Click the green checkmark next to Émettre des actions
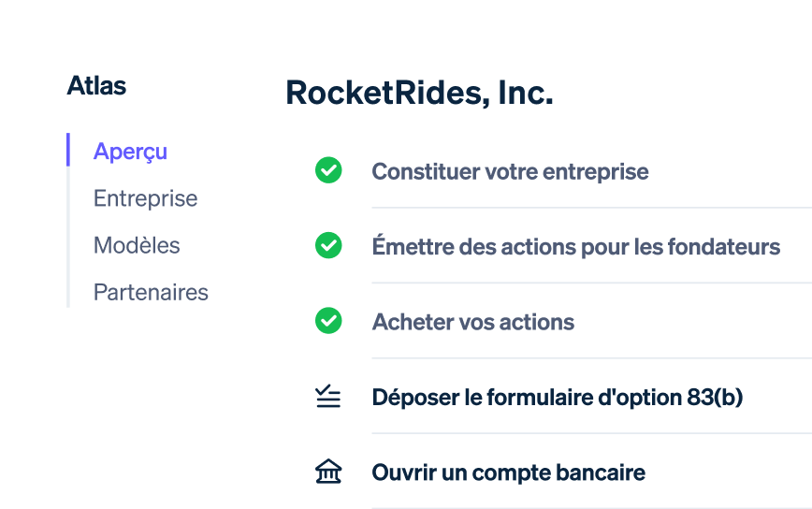 328,245
